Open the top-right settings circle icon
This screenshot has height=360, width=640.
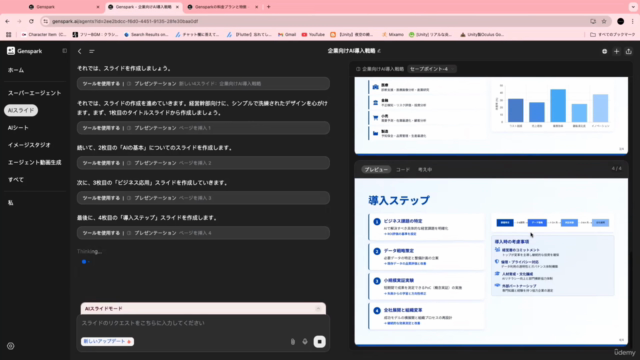(604, 51)
